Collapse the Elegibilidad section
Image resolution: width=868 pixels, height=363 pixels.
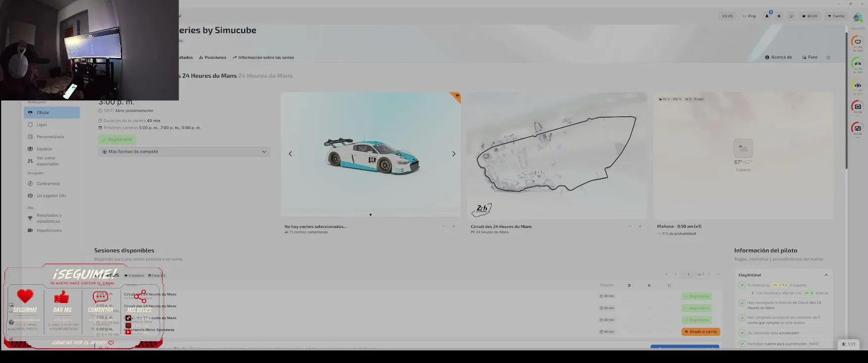click(826, 275)
